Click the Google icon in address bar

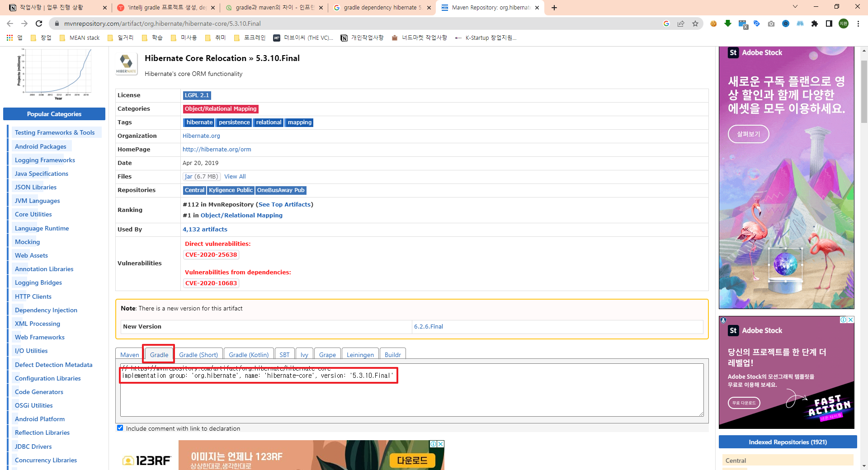666,23
